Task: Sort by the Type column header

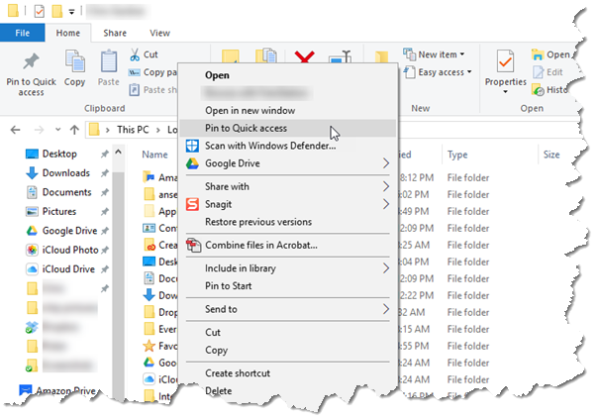Action: pyautogui.click(x=457, y=155)
